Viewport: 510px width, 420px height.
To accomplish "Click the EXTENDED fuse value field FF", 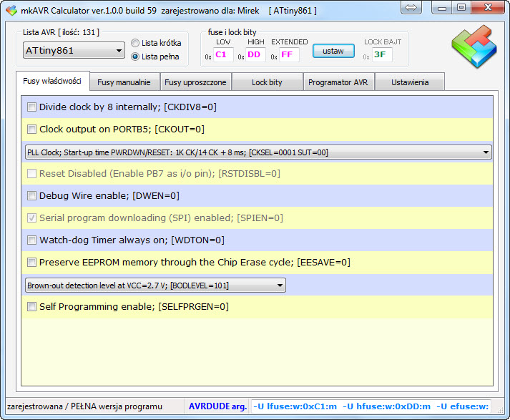I will (289, 54).
